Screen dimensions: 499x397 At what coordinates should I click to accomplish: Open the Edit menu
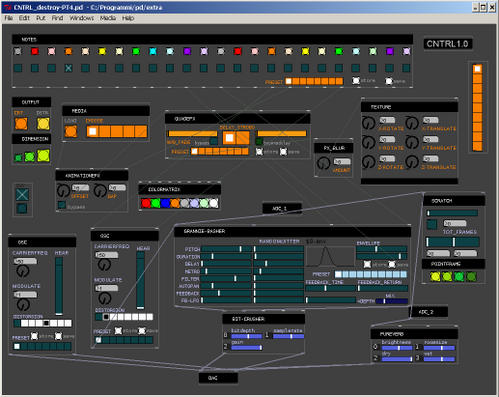click(24, 18)
